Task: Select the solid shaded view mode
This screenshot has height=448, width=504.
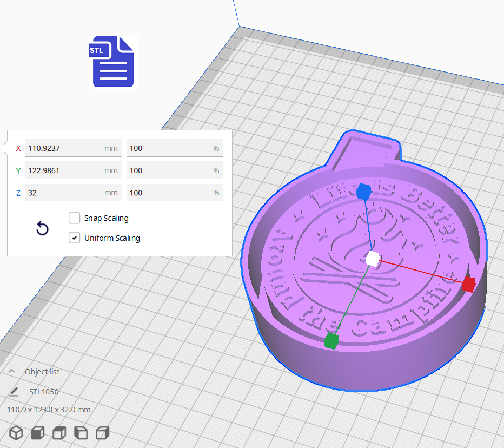Action: point(37,433)
